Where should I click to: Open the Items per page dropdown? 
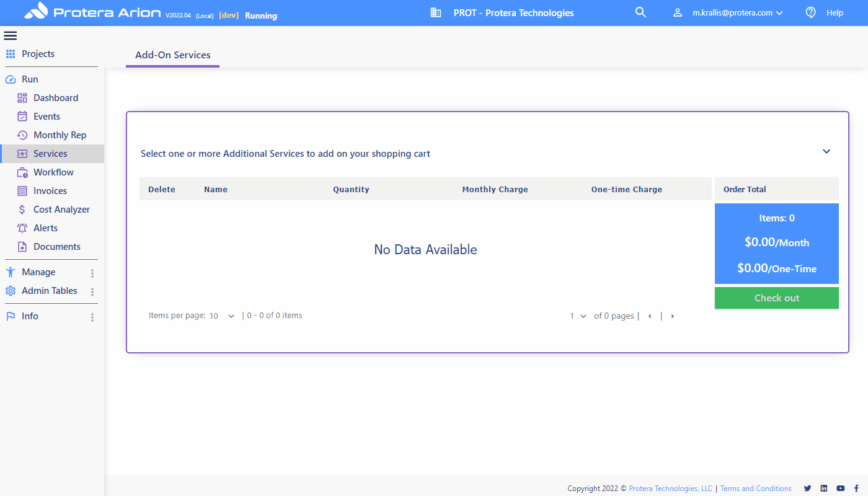click(222, 316)
